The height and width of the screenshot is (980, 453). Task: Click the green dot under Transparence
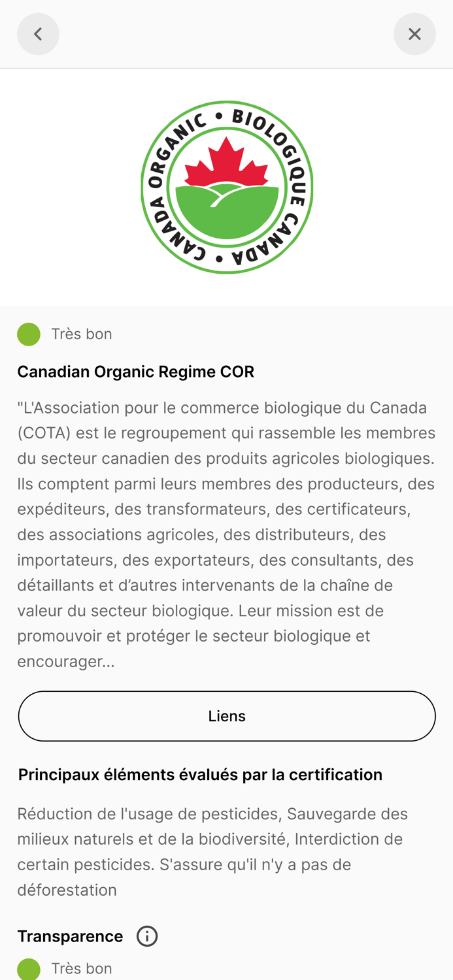29,969
